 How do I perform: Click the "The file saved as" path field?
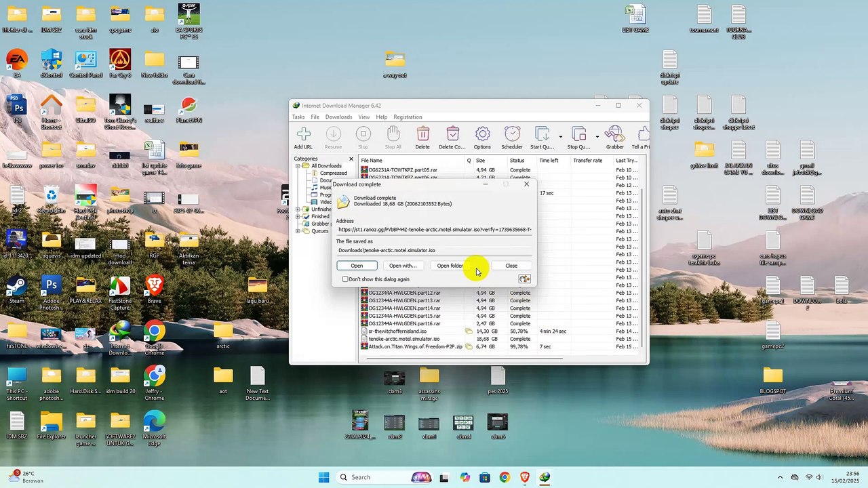(435, 251)
